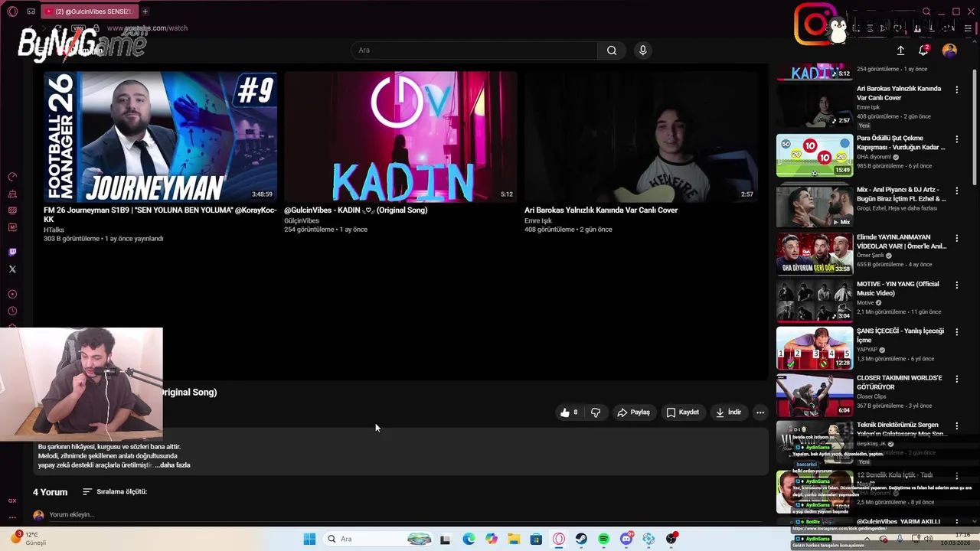980x551 pixels.
Task: Open the taskbar weather widget 12°C Güneşli
Action: click(31, 539)
